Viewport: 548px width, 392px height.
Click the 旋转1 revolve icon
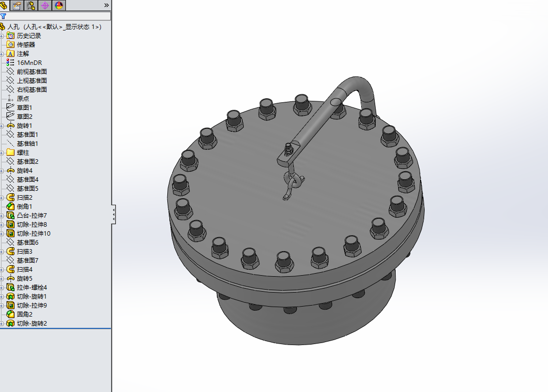point(10,125)
